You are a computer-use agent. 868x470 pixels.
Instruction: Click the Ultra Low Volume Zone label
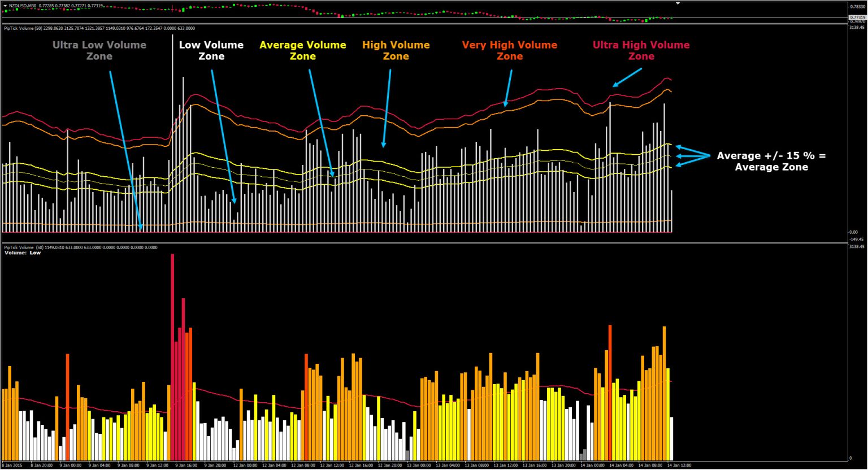99,51
